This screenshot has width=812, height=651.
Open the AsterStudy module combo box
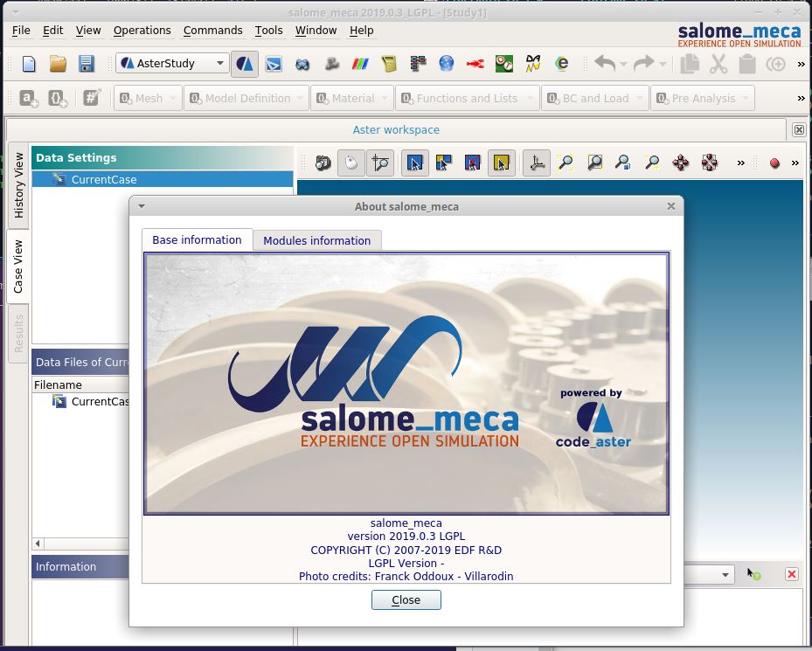(172, 63)
